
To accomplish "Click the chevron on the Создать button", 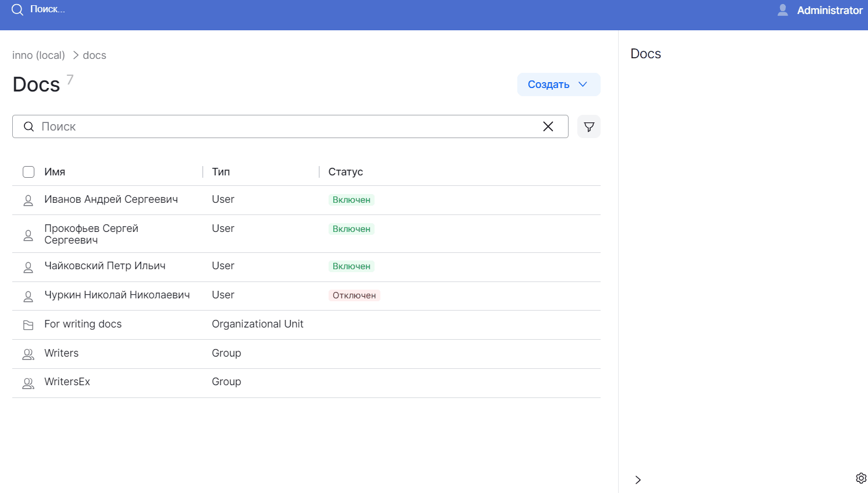I will click(582, 84).
